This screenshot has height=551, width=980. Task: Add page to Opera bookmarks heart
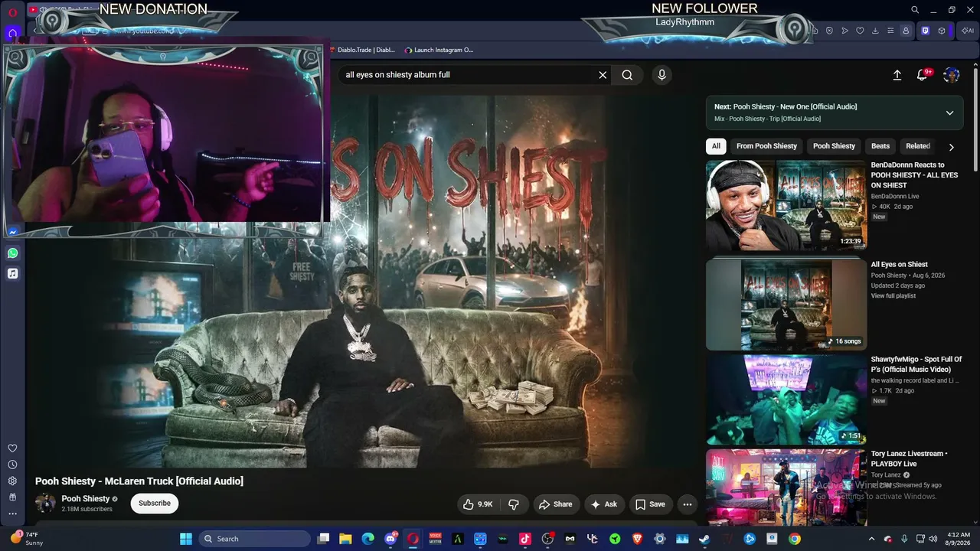pyautogui.click(x=860, y=31)
